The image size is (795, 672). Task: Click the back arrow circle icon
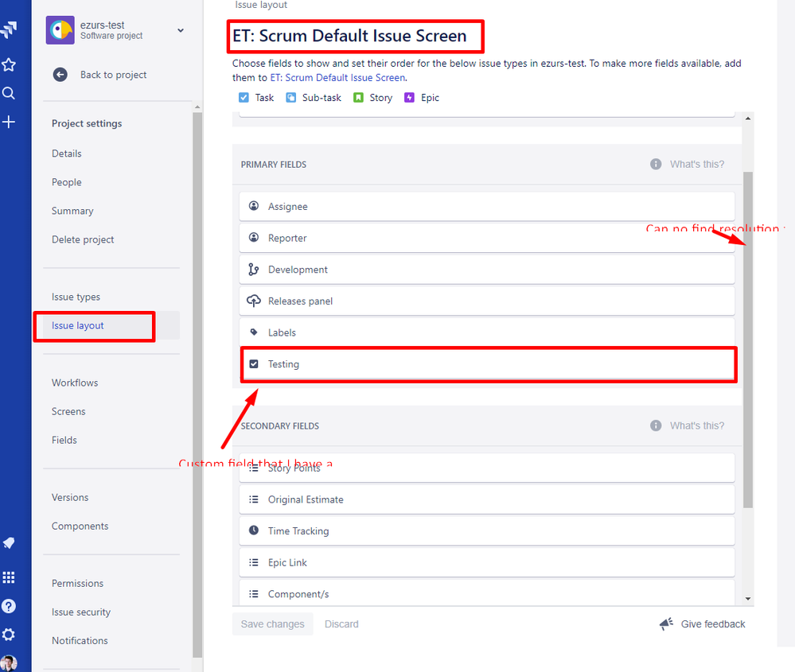pos(60,75)
